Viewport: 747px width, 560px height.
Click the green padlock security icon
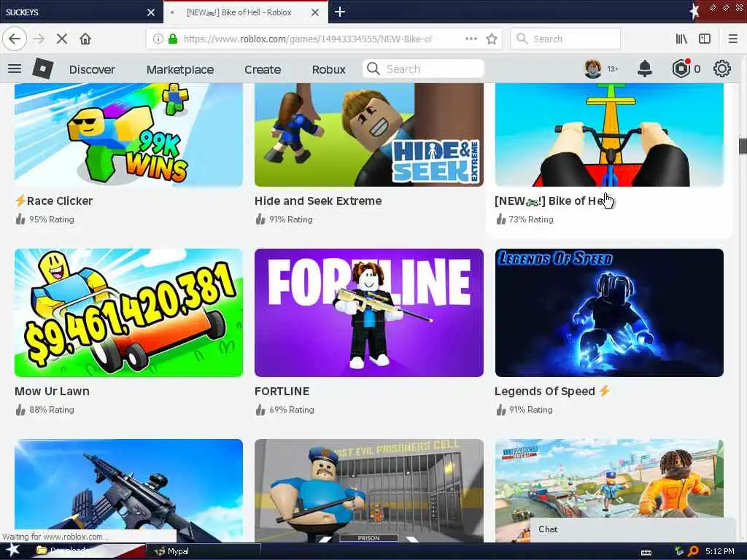(173, 39)
